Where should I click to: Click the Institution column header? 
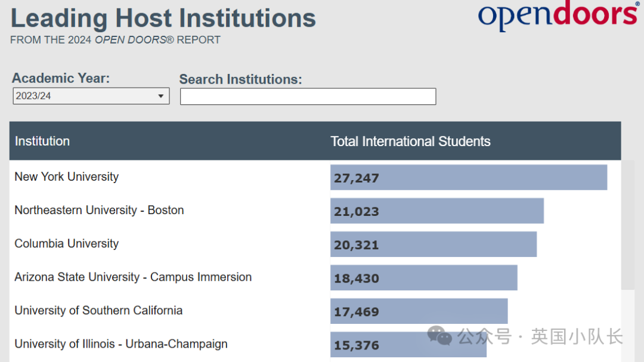[x=42, y=141]
